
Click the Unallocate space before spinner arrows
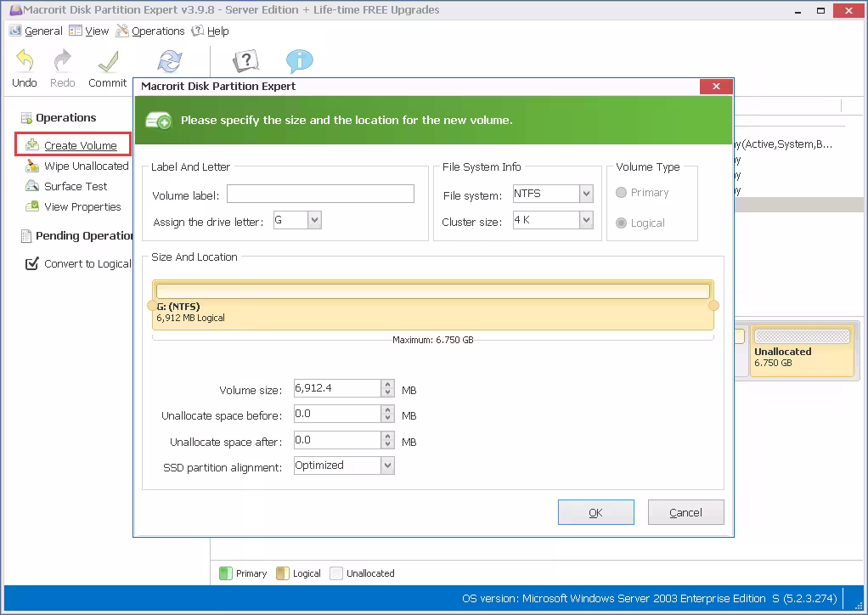pyautogui.click(x=387, y=414)
